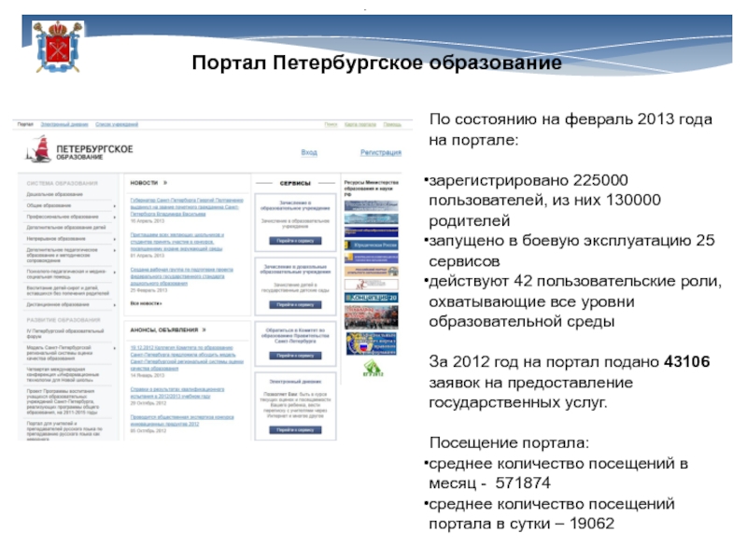Image resolution: width=747 pixels, height=560 pixels.
Task: Go to service button under Обратиться в Комитет
Action: coord(295,356)
